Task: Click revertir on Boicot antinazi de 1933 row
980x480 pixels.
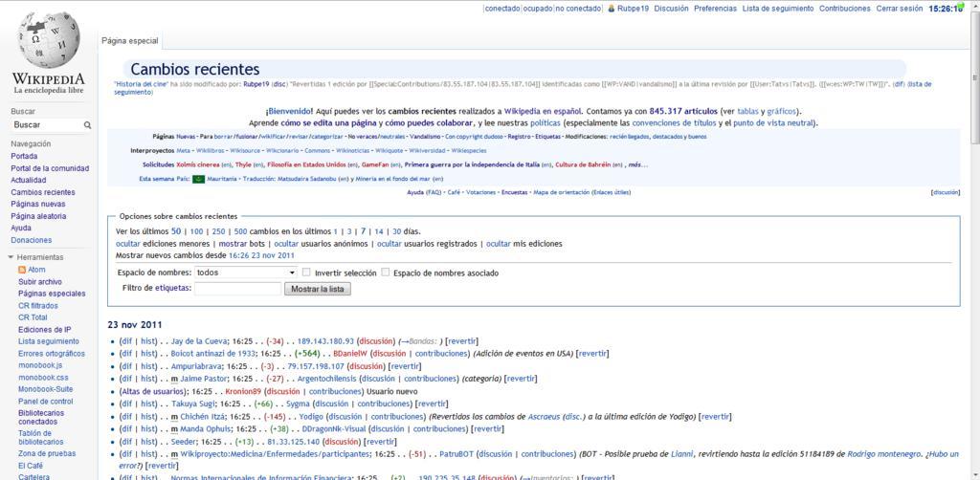Action: coord(591,353)
